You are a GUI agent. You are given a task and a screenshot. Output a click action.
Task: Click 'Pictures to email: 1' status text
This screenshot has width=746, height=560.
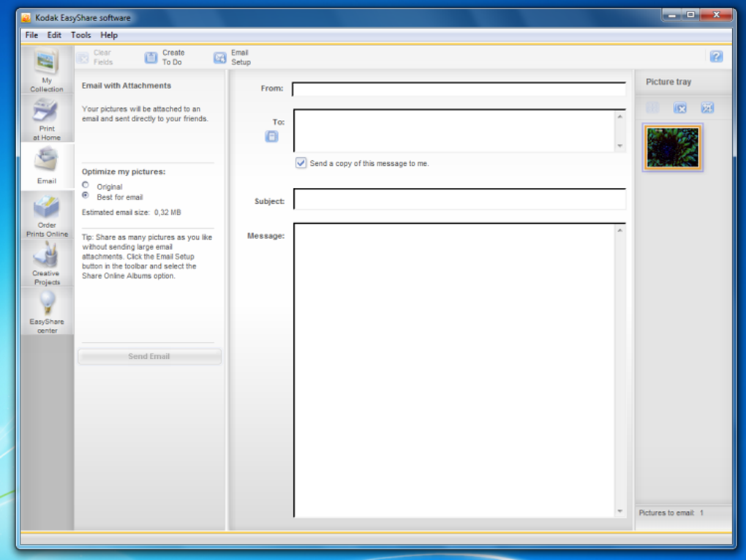(671, 513)
